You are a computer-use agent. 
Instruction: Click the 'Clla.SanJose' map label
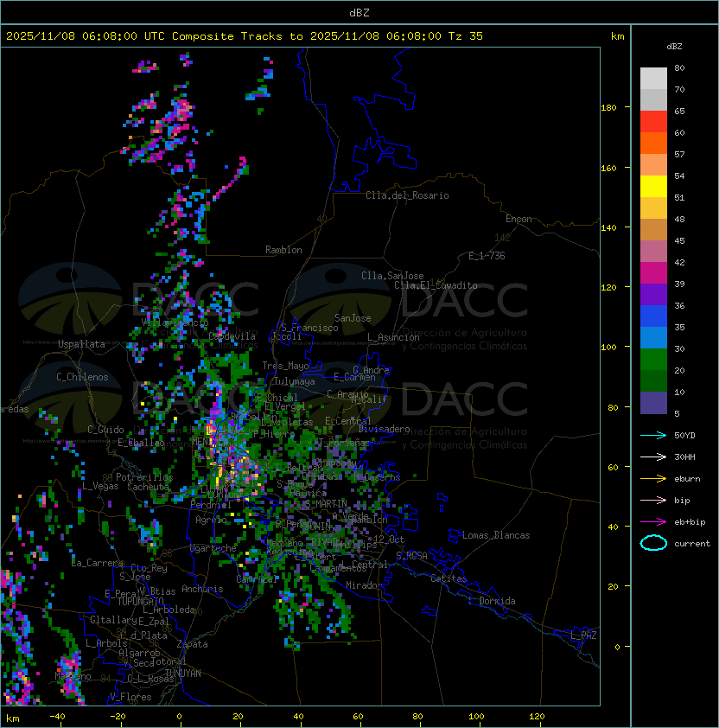(392, 276)
